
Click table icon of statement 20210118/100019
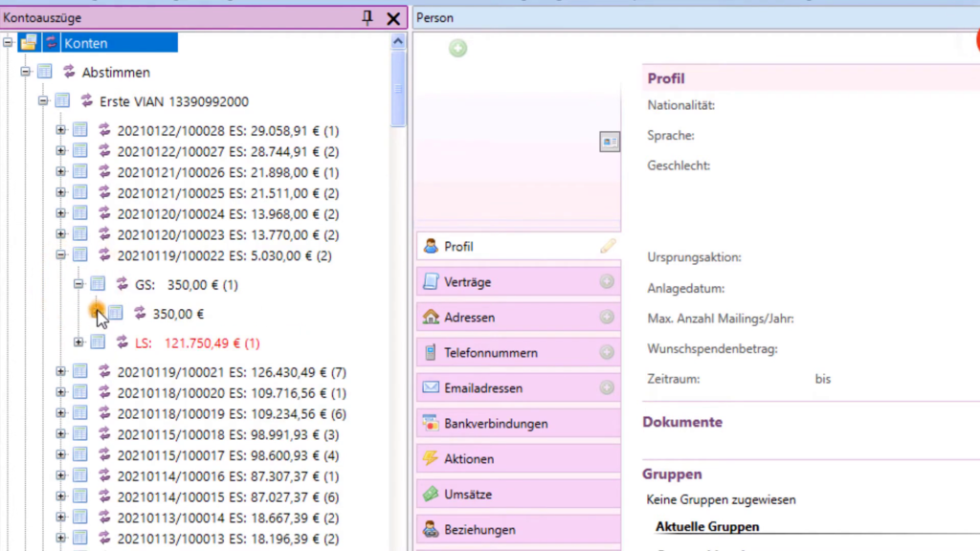point(80,413)
